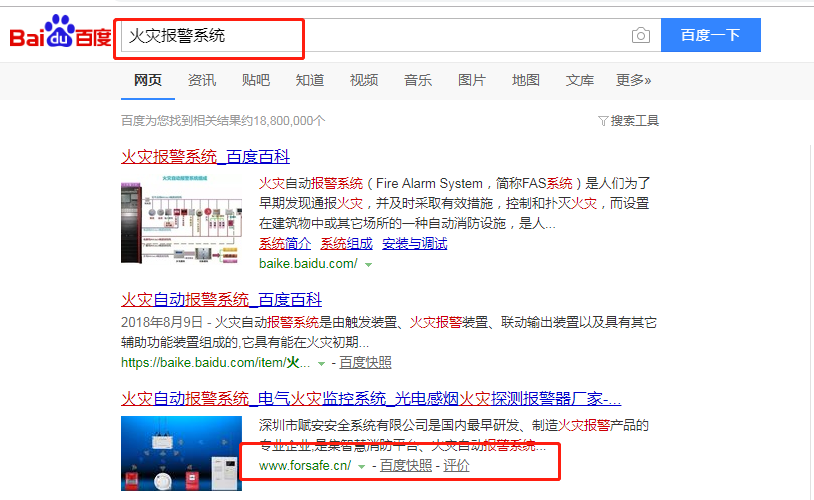Expand the 更多» menu
The width and height of the screenshot is (814, 500).
(633, 80)
